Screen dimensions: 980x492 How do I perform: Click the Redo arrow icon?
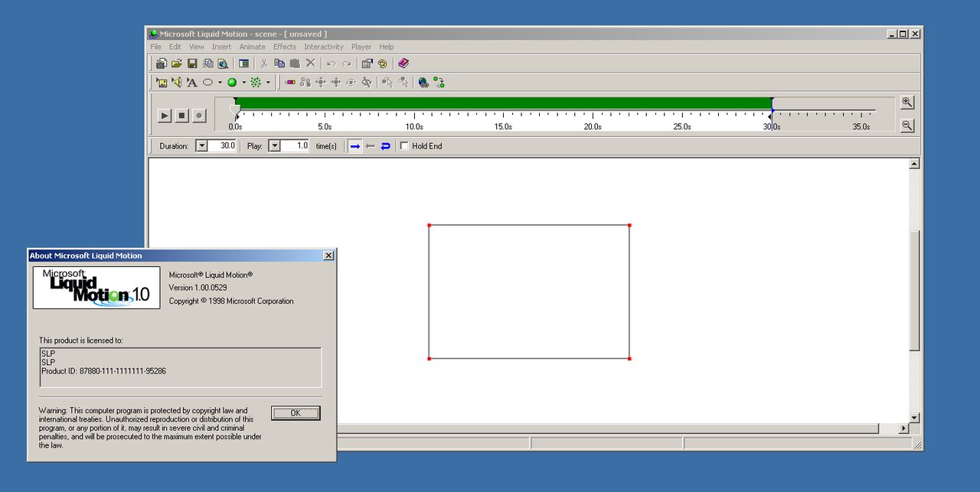[x=347, y=64]
